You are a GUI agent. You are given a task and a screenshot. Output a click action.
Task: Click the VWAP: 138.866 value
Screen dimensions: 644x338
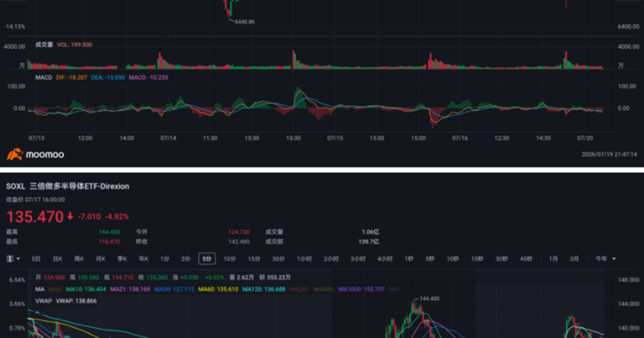click(76, 301)
